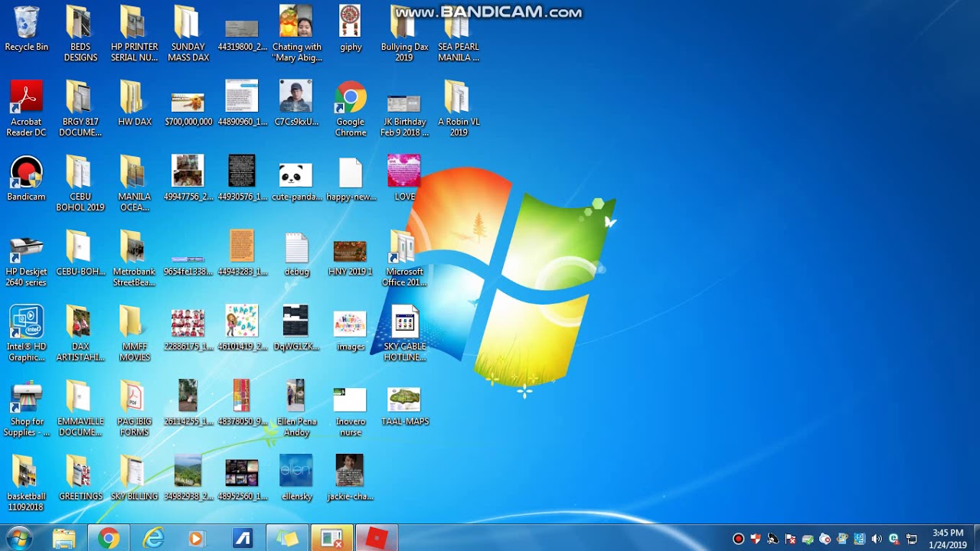Open Internet Explorer from taskbar
Image resolution: width=980 pixels, height=551 pixels.
[153, 538]
